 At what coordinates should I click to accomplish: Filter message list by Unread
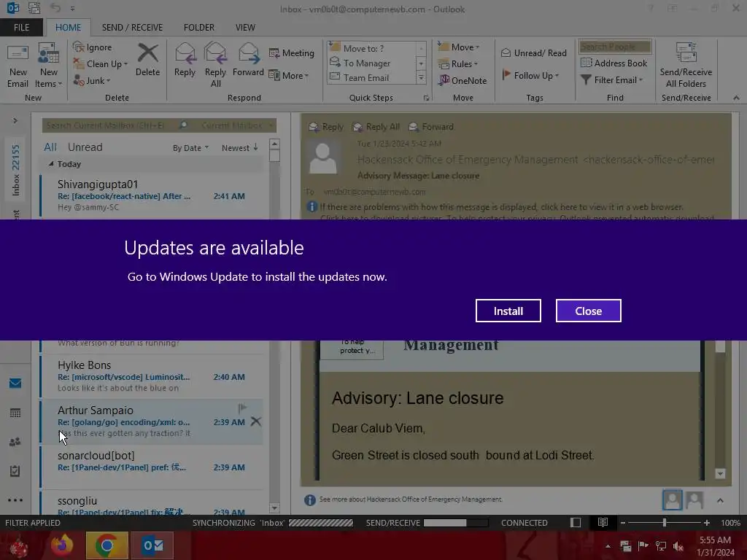coord(85,147)
